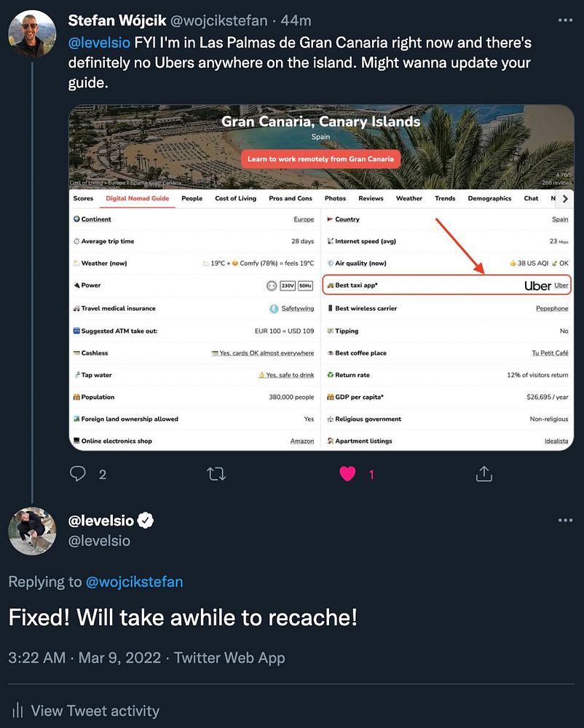Viewport: 584px width, 728px height.
Task: Switch to the Cost of Living tab
Action: coord(235,198)
